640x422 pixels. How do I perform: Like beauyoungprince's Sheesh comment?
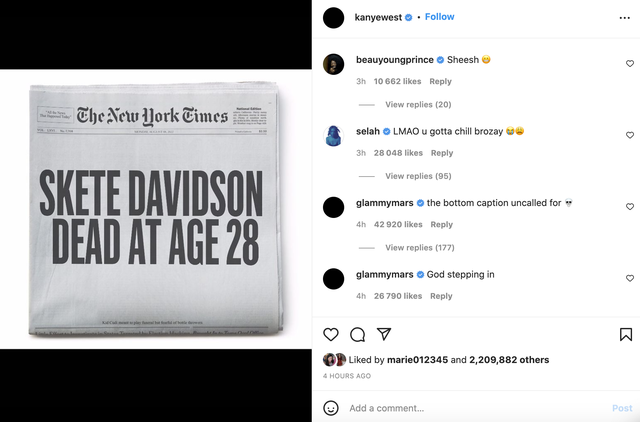[x=630, y=64]
